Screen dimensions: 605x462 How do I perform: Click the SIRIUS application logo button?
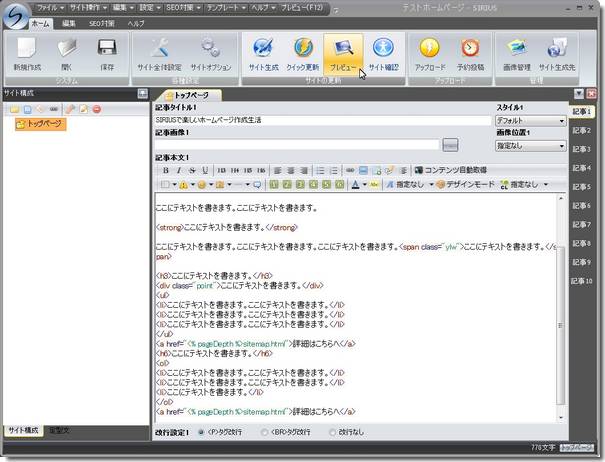[x=16, y=16]
